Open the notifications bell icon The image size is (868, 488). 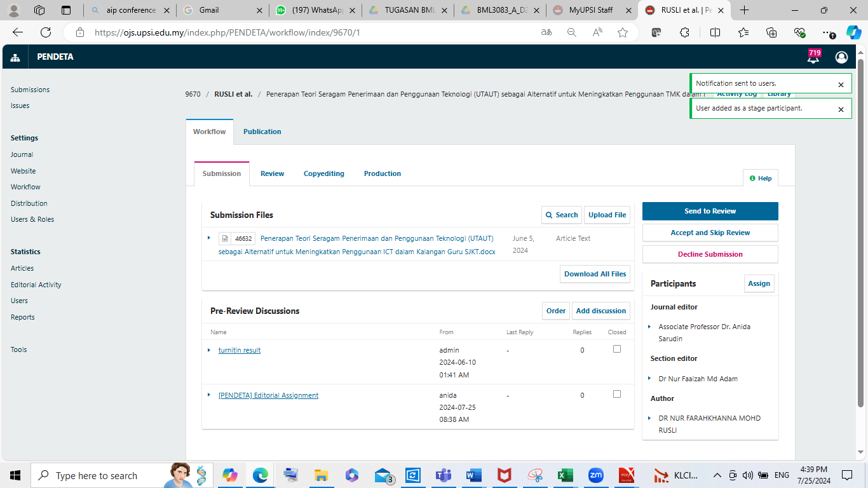(813, 58)
